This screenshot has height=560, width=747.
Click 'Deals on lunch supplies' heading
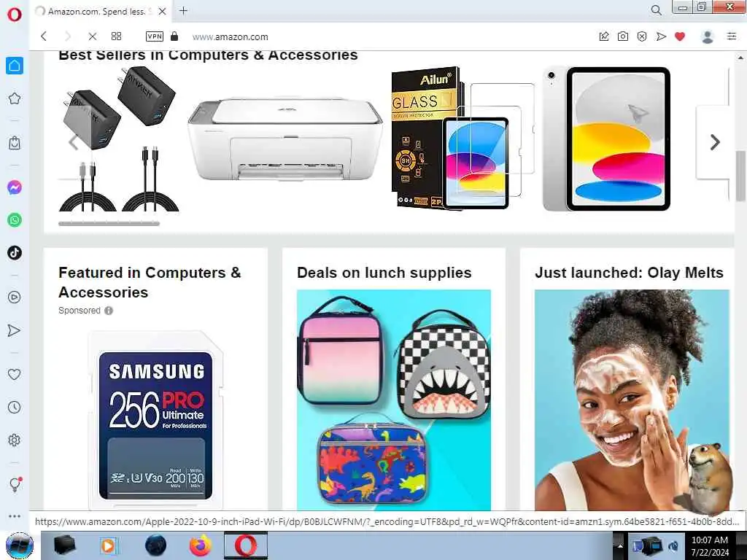click(x=384, y=273)
